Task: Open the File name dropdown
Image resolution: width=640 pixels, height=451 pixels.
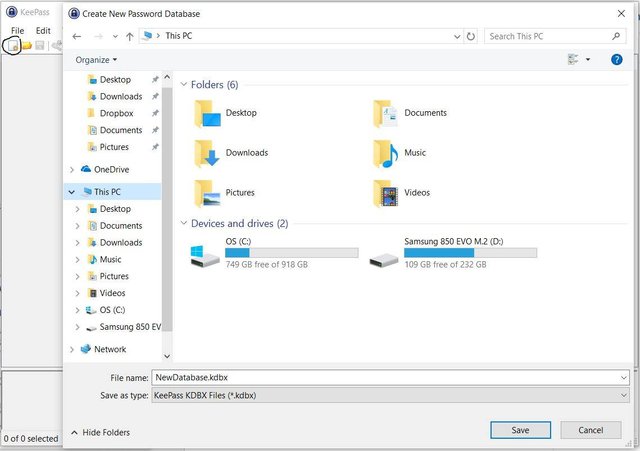Action: coord(624,378)
